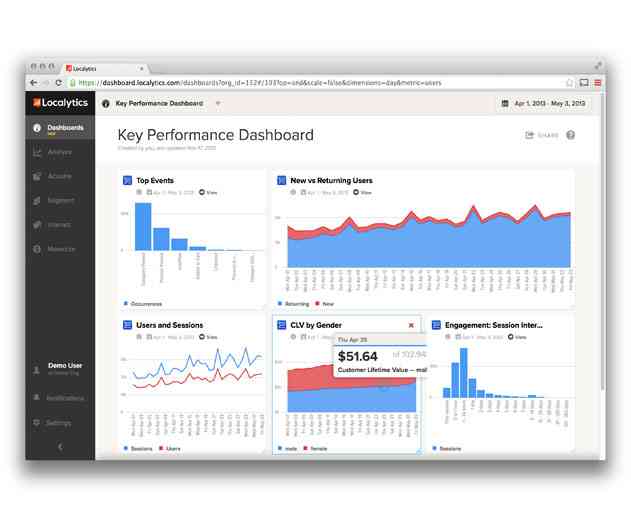This screenshot has width=631, height=522.
Task: Open the browser hamburger menu
Action: (598, 83)
